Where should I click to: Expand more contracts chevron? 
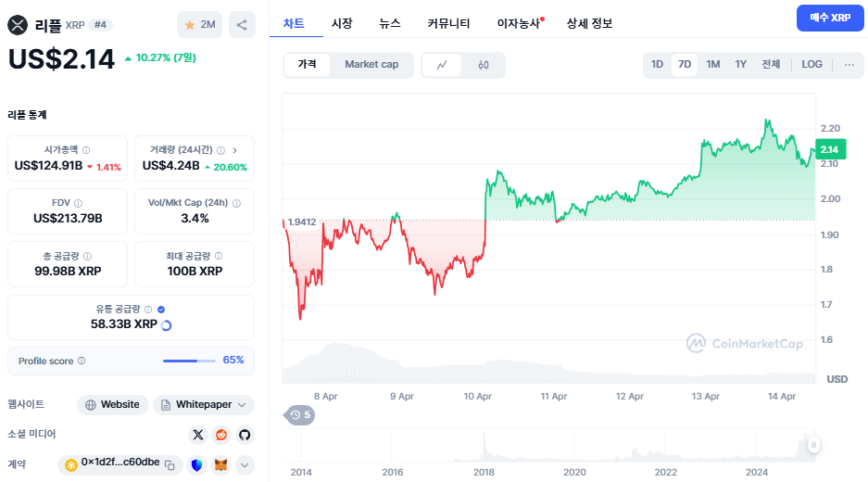point(245,464)
